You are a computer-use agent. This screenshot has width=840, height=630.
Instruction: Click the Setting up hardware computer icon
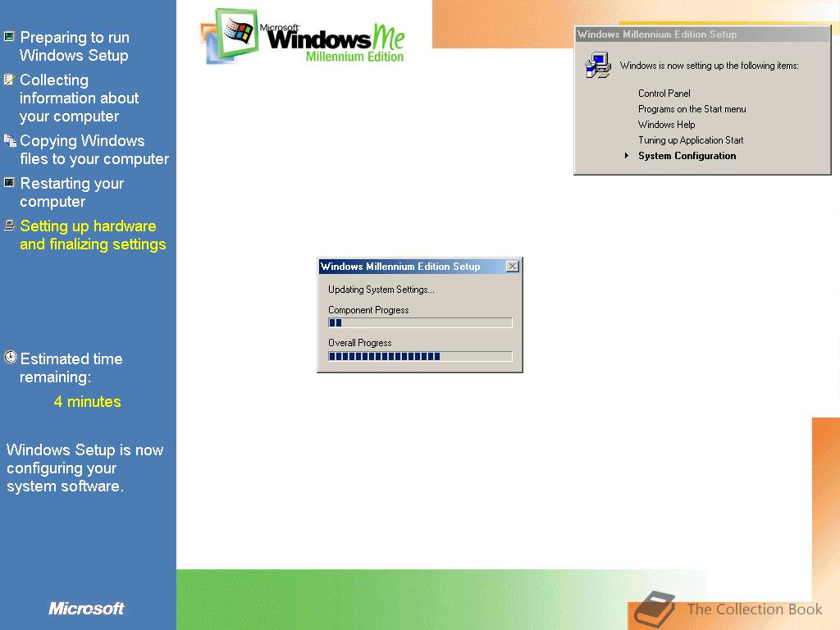tap(9, 226)
